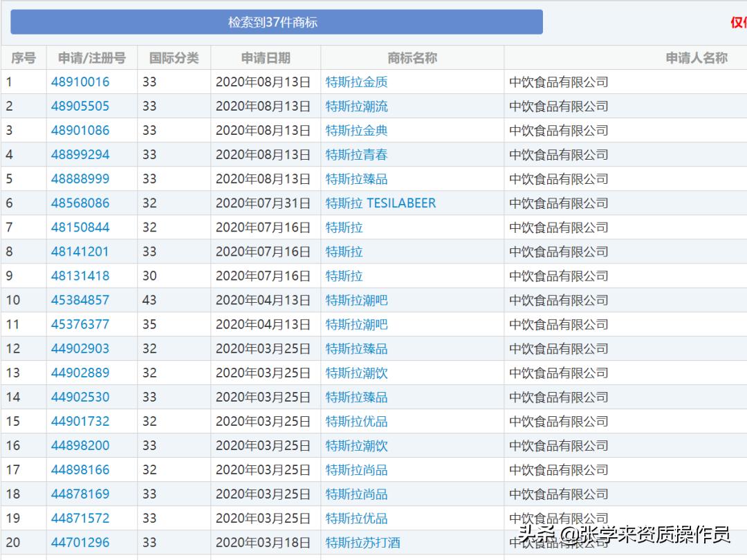The width and height of the screenshot is (747, 560).
Task: Click the 申请/注册号 column header
Action: click(91, 57)
